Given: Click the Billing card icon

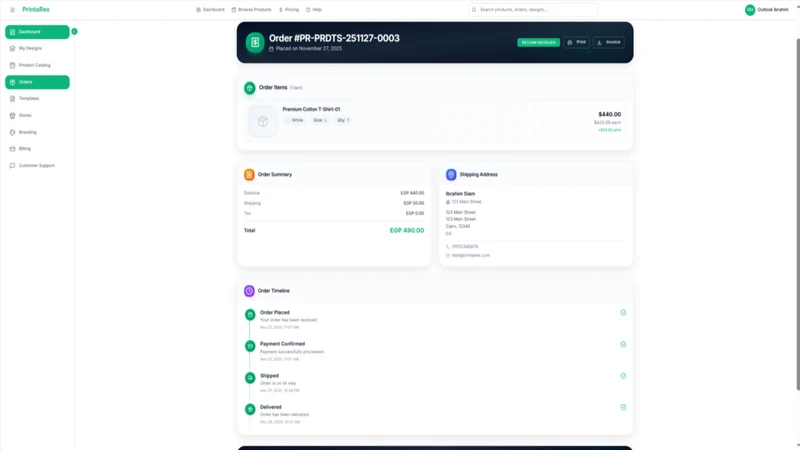Looking at the screenshot, I should (x=12, y=148).
